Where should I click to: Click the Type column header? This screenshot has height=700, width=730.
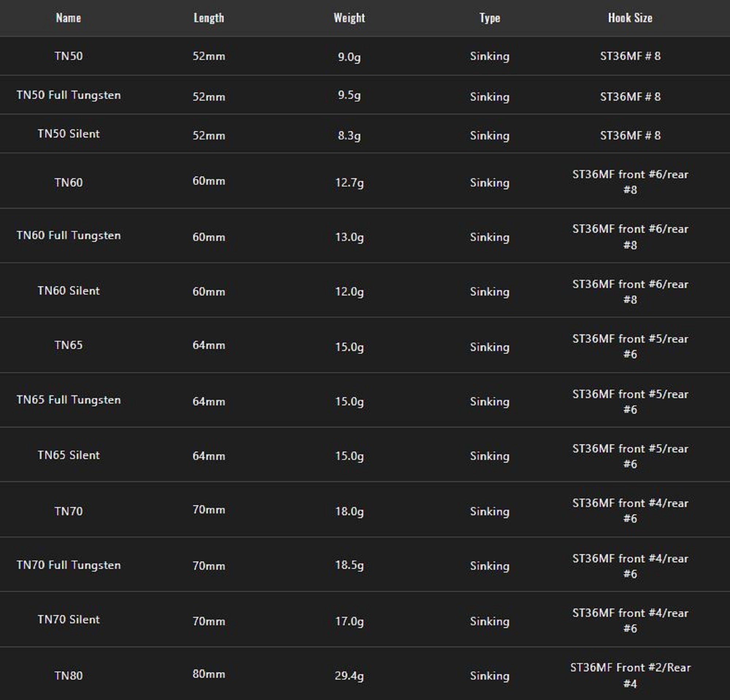[x=489, y=18]
